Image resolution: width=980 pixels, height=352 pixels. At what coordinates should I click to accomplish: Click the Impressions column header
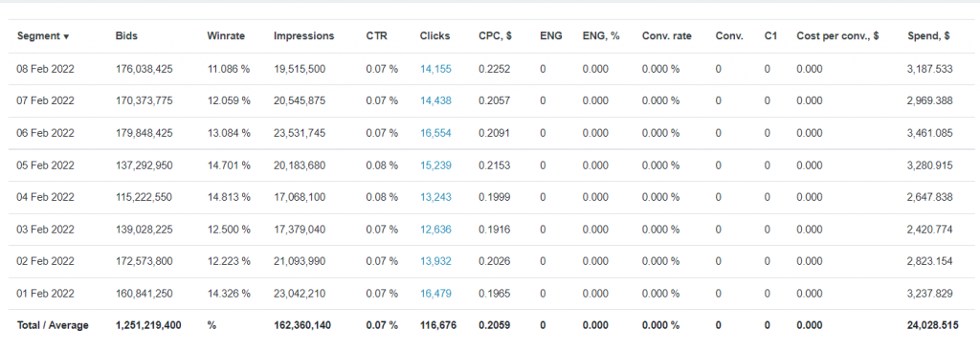point(303,36)
